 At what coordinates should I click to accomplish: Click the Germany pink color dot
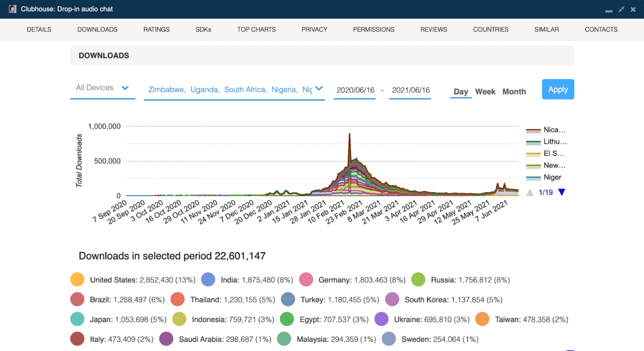tap(306, 280)
